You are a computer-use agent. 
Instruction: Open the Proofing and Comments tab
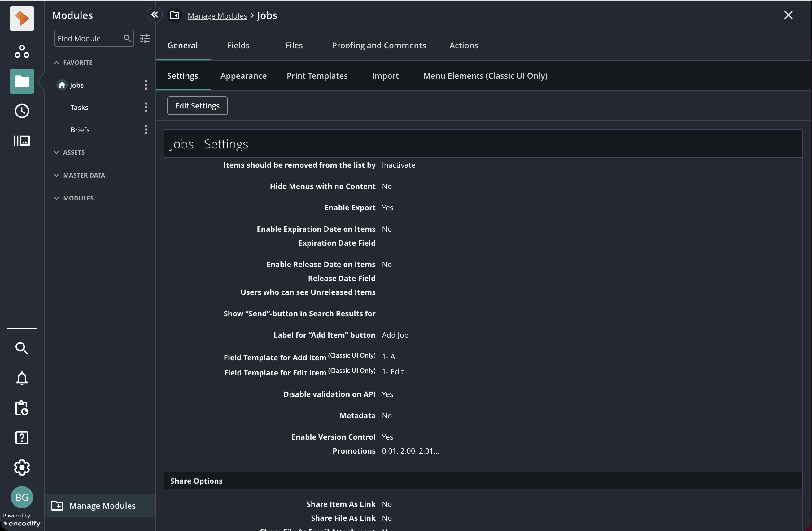(379, 46)
